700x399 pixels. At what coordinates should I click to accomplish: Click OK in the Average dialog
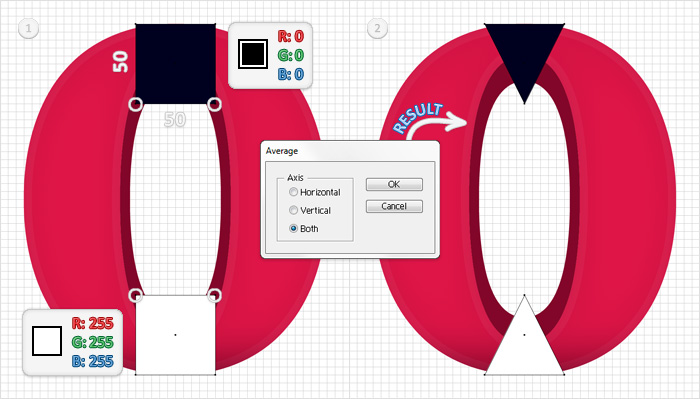coord(394,184)
